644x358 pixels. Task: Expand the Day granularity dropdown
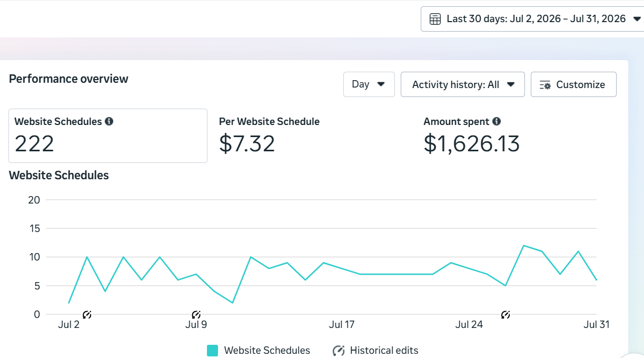[369, 84]
